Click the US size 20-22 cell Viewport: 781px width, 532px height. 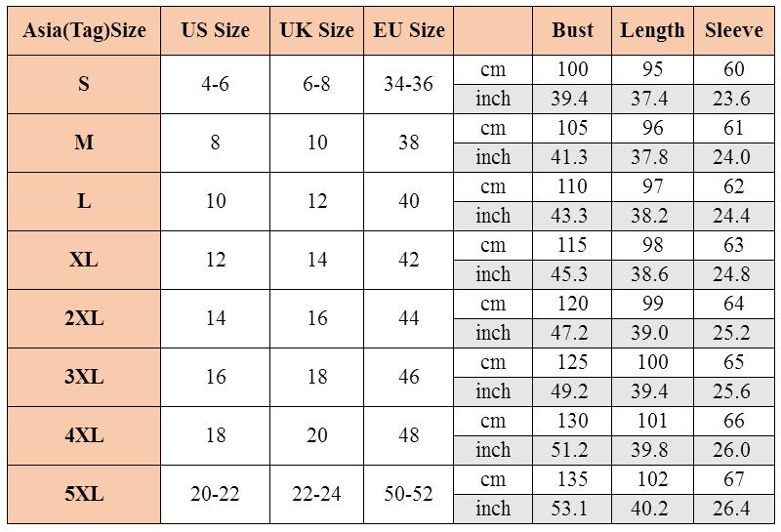pos(216,494)
